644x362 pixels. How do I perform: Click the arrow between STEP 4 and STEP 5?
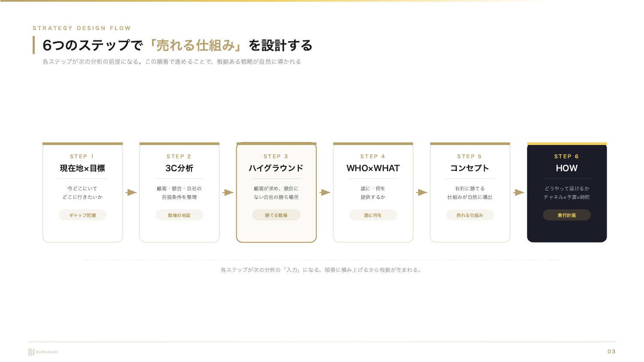tap(422, 193)
